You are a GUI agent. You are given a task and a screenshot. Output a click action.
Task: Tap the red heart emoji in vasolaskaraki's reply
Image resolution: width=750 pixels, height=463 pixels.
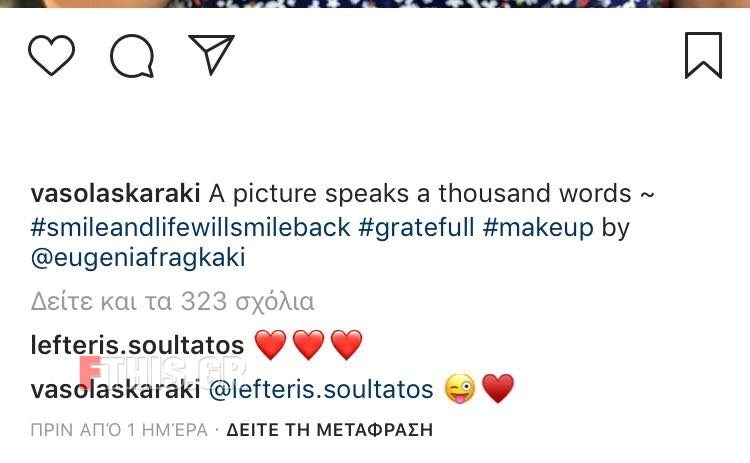(x=498, y=389)
